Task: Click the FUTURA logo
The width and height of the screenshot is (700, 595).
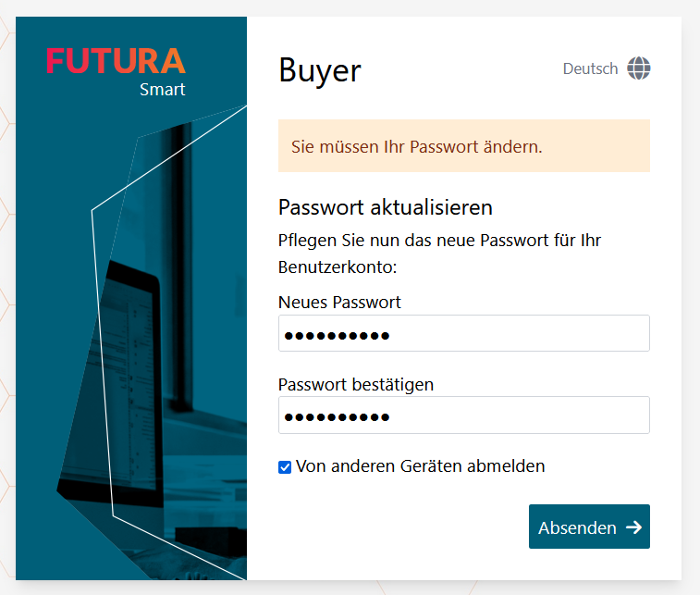Action: (116, 61)
